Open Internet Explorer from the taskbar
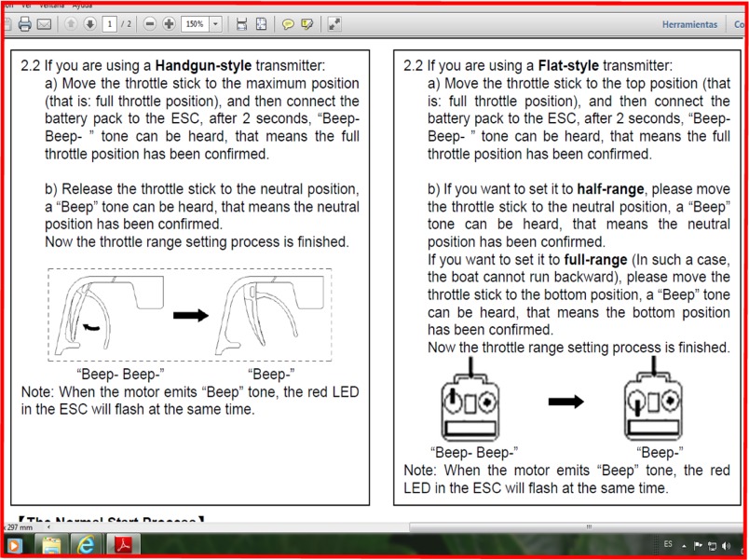Screen dimensions: 749x560 tap(87, 545)
